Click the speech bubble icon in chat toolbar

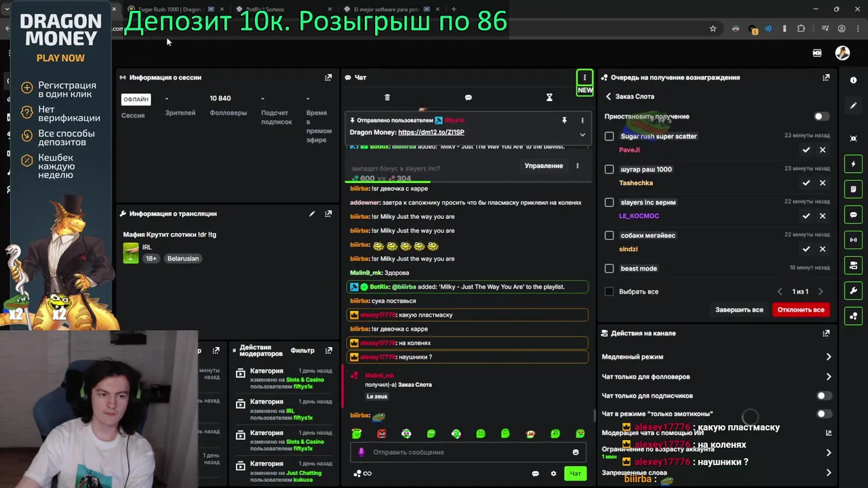click(x=468, y=98)
